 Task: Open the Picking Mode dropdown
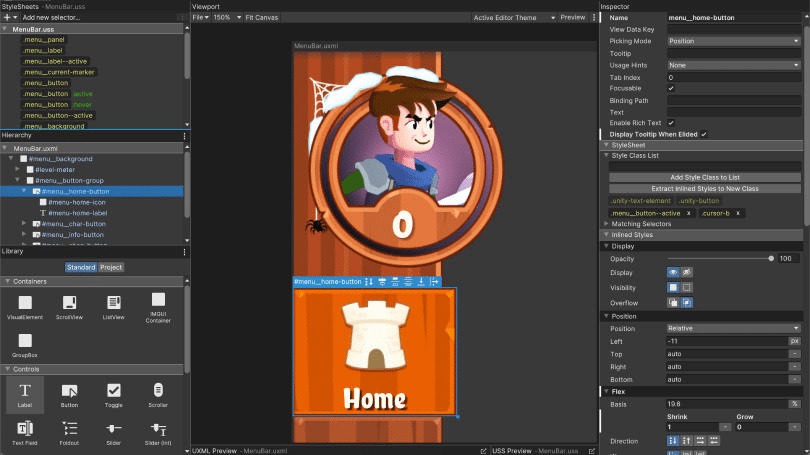coord(733,41)
